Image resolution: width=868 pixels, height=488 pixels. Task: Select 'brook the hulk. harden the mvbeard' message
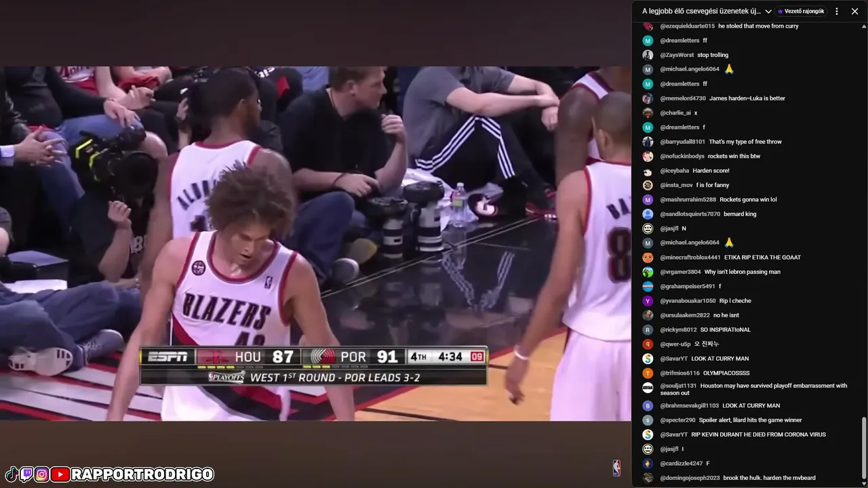[x=769, y=478]
